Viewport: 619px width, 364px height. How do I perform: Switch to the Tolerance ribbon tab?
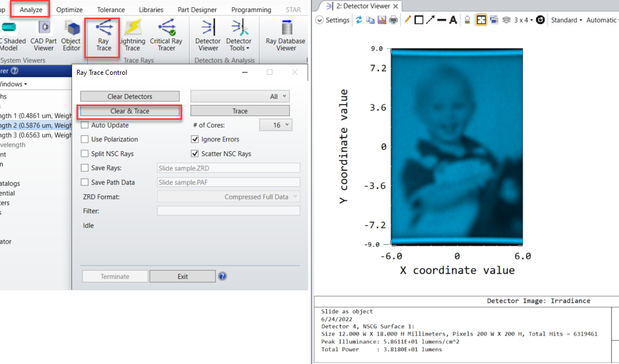coord(111,9)
